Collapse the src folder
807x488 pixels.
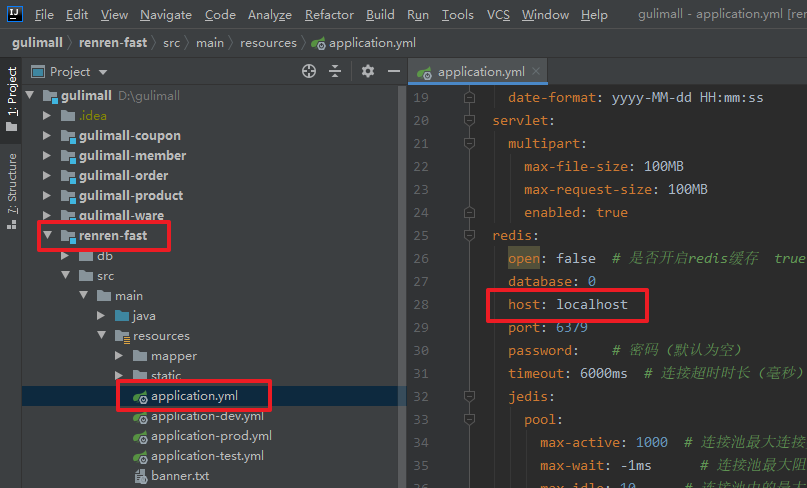coord(66,275)
